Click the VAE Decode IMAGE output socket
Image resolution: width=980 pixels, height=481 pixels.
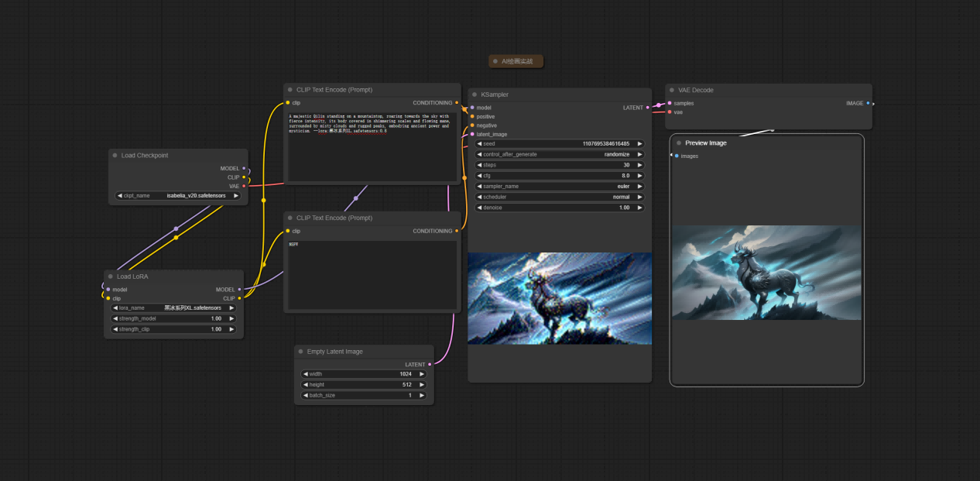tap(868, 103)
